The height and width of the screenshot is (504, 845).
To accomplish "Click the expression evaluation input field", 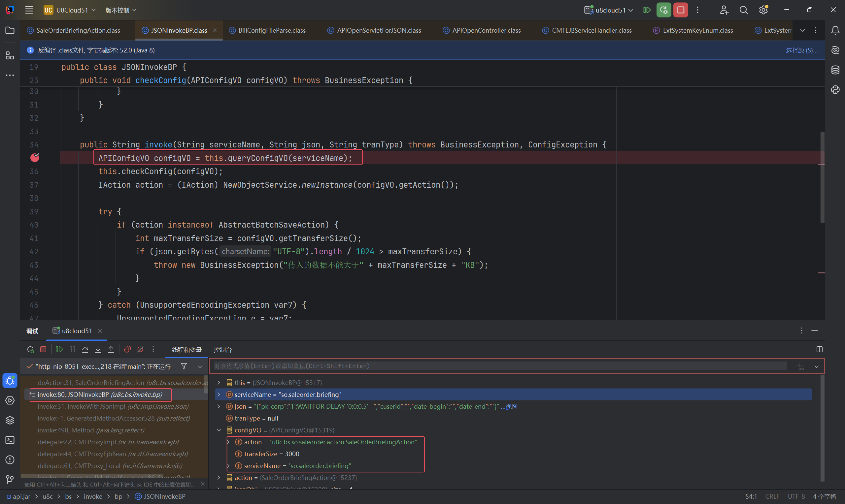I will [x=500, y=366].
